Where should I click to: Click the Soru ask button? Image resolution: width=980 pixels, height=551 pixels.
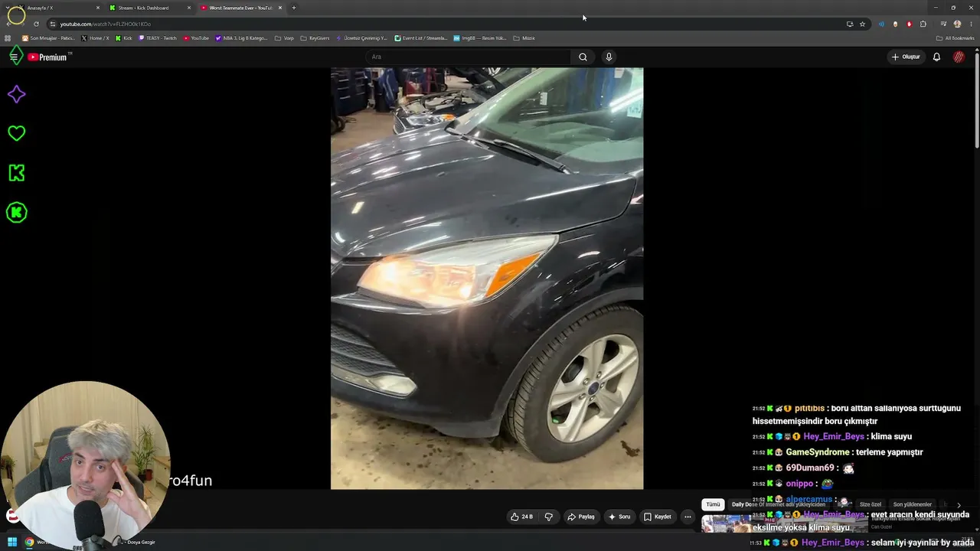pyautogui.click(x=619, y=517)
